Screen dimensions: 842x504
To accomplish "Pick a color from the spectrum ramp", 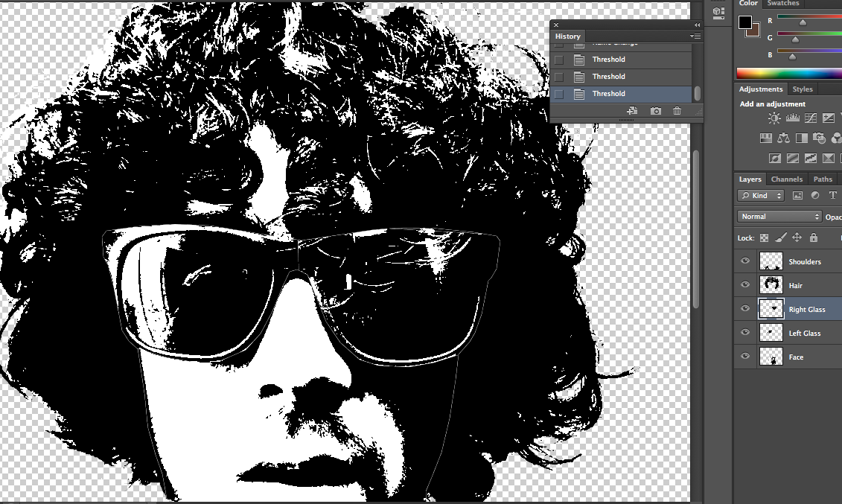I will 789,74.
